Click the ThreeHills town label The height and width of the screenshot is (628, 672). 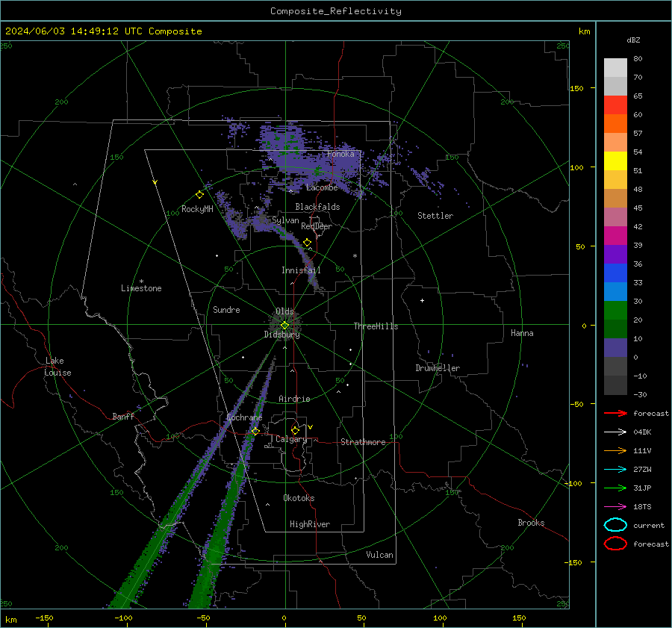point(376,326)
